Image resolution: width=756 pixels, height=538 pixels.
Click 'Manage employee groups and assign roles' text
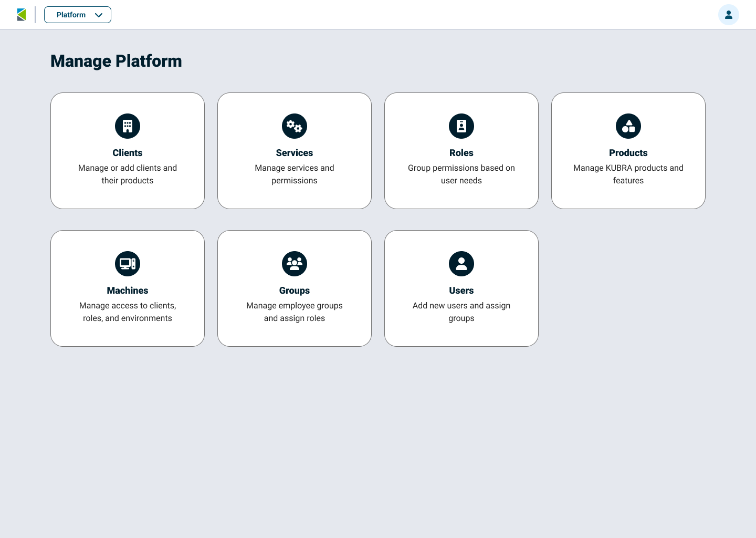[x=295, y=312]
